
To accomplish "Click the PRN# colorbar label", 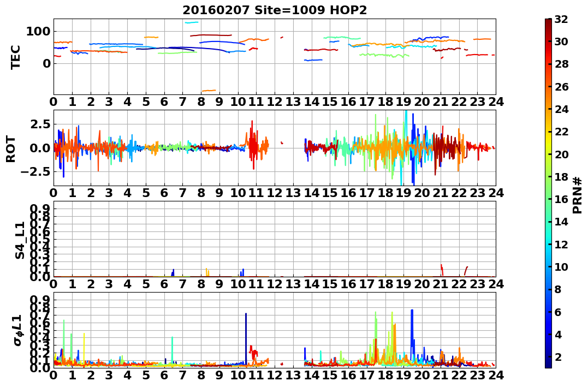I will click(578, 195).
